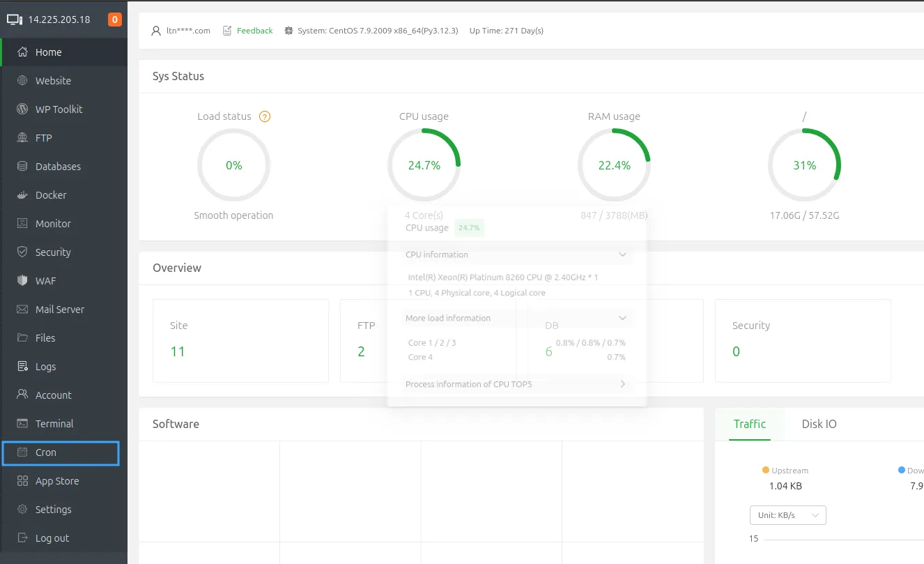
Task: Click the Settings gear icon
Action: tap(22, 510)
